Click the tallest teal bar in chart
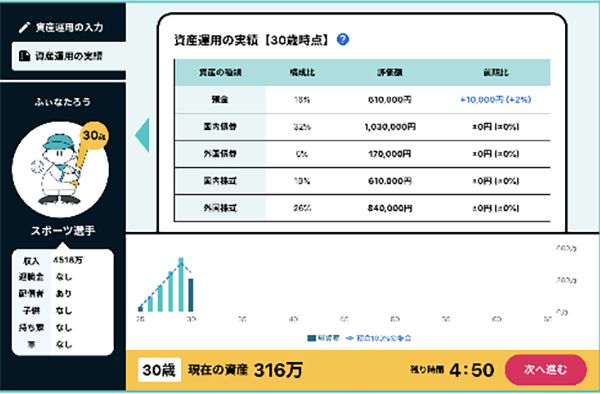600x394 pixels. click(181, 285)
